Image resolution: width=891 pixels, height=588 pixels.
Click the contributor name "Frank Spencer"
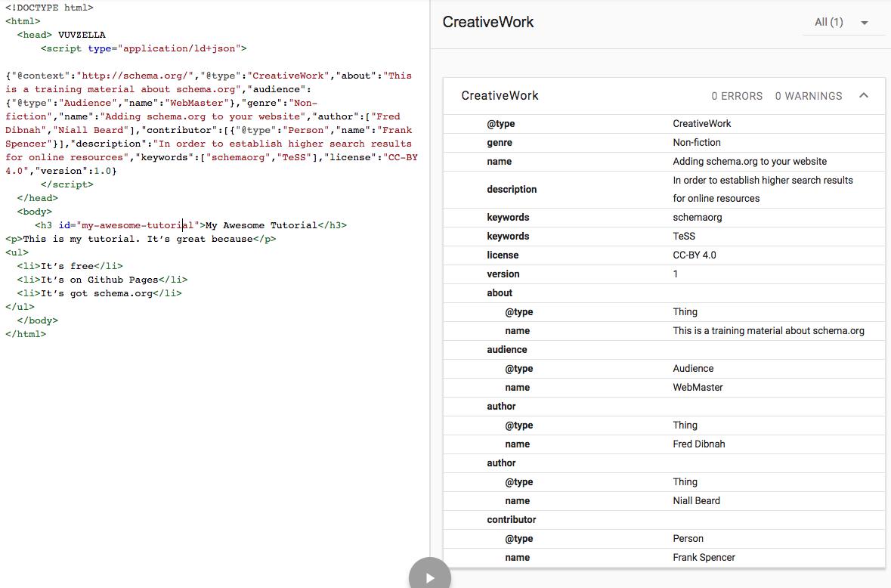click(704, 557)
